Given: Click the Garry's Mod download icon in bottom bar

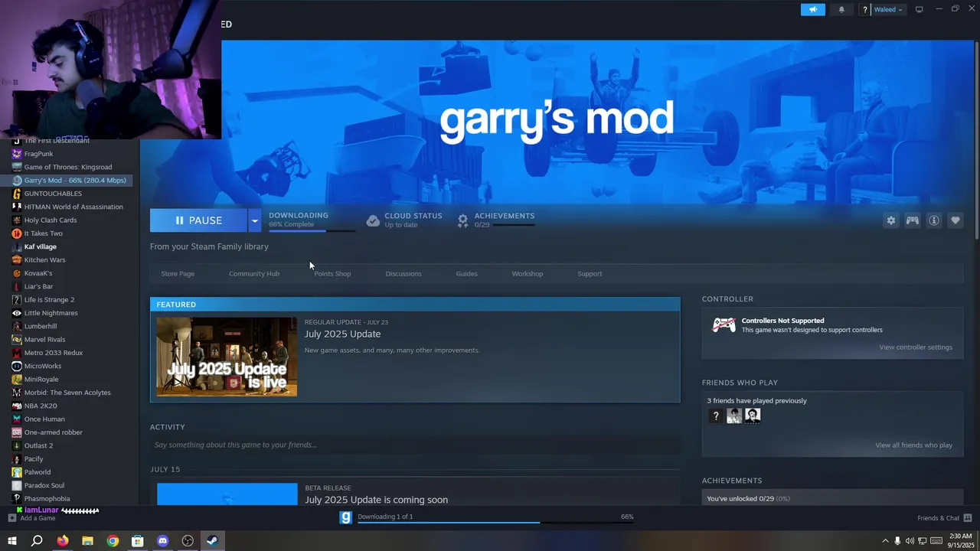Looking at the screenshot, I should [346, 518].
